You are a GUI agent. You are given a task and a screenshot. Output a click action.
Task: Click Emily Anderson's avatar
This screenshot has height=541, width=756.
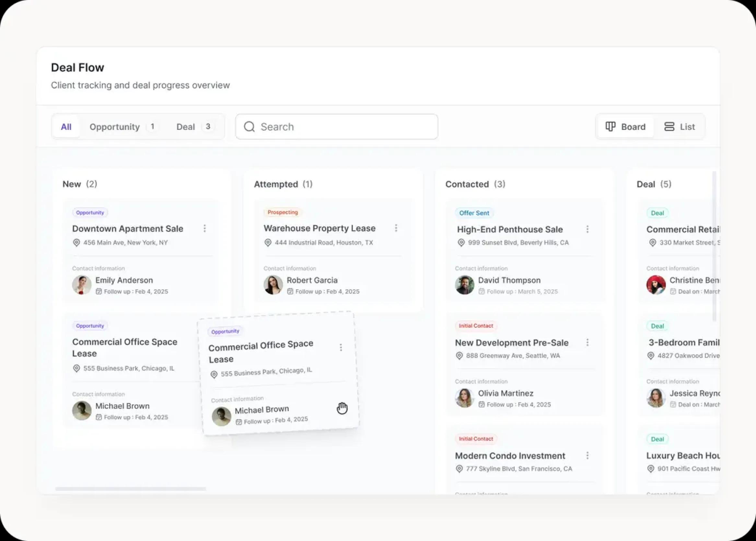[82, 285]
